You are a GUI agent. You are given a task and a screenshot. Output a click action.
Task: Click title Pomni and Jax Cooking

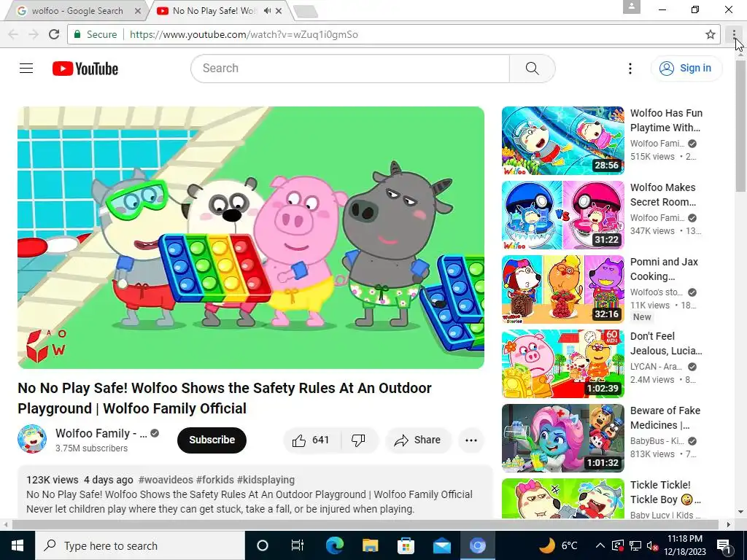(x=664, y=269)
